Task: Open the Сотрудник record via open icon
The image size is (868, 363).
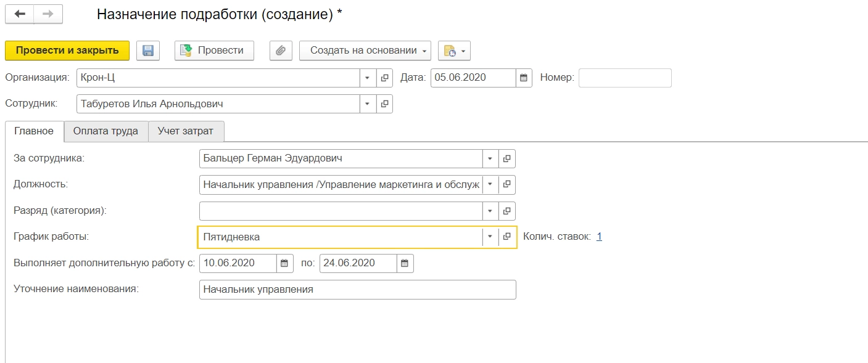Action: [x=384, y=104]
